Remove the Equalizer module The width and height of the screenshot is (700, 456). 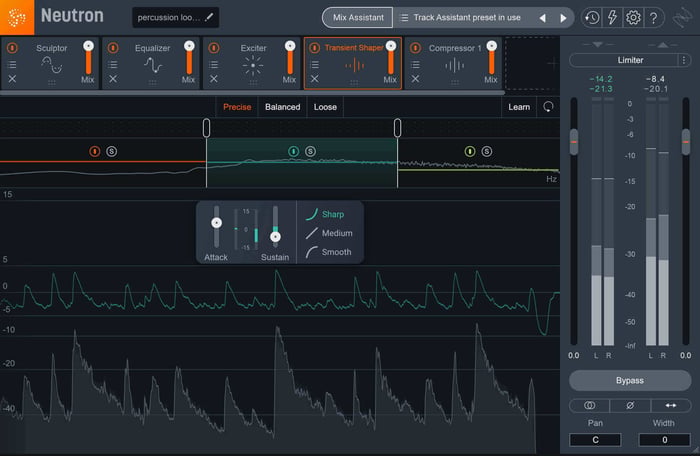113,79
